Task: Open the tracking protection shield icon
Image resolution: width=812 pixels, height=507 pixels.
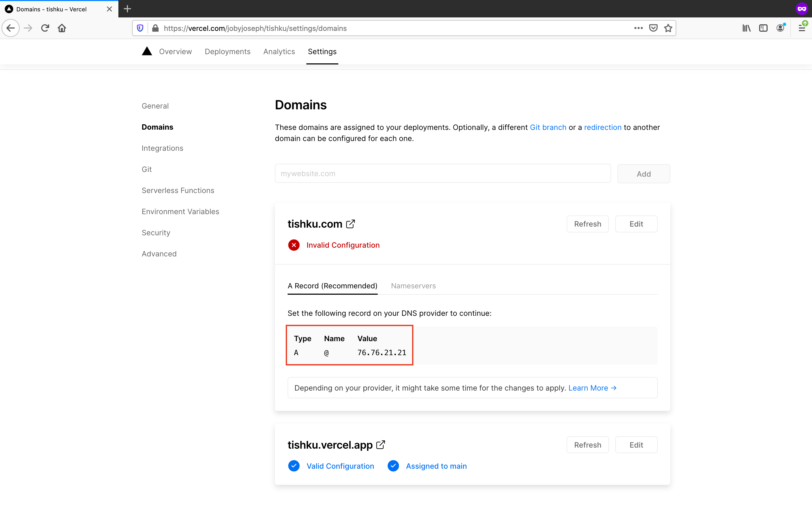Action: [x=140, y=28]
